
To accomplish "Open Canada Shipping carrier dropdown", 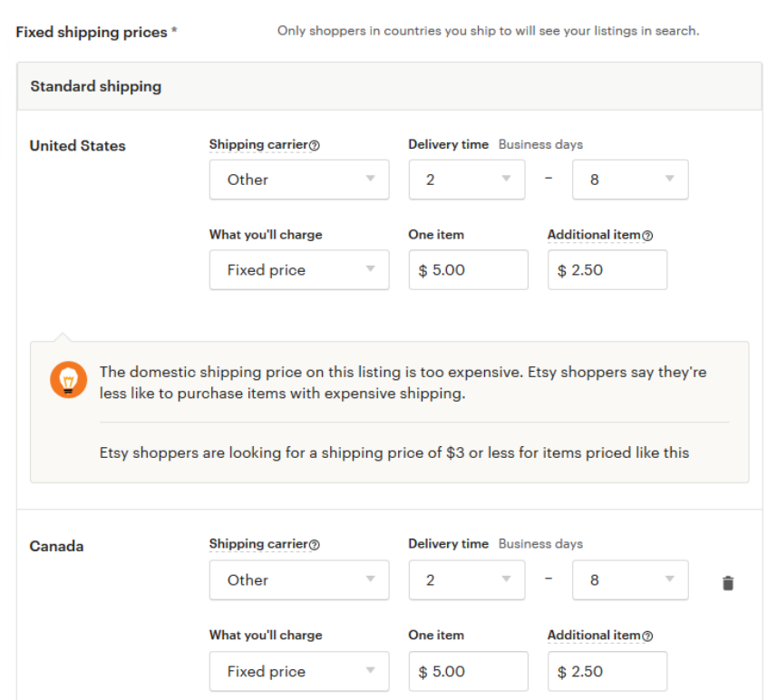I will (299, 580).
